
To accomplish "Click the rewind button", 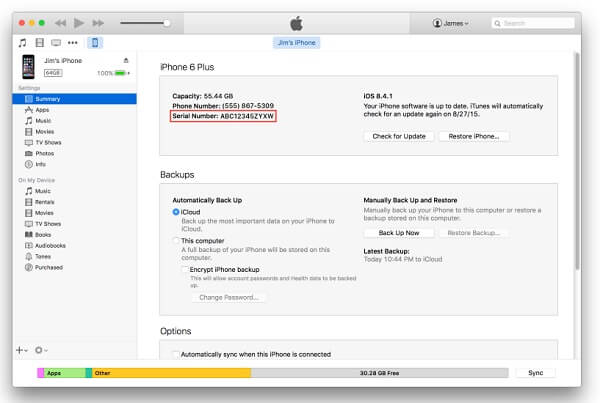I will 62,22.
